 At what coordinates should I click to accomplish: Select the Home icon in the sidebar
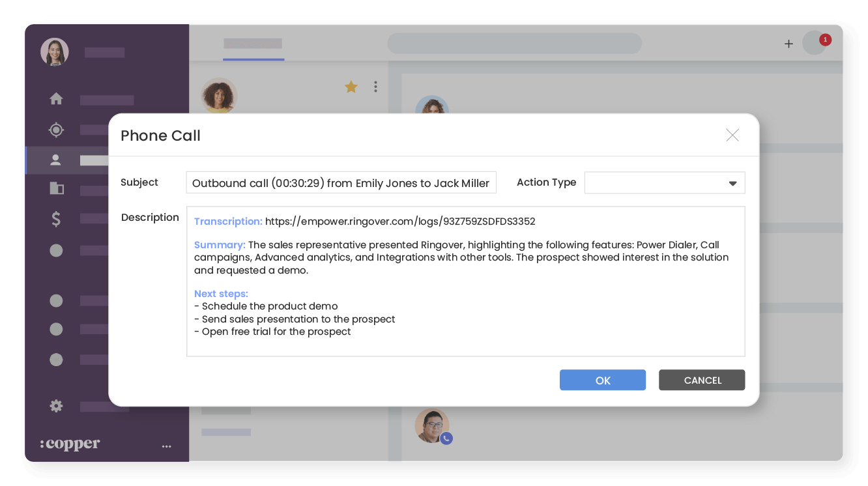[x=56, y=98]
